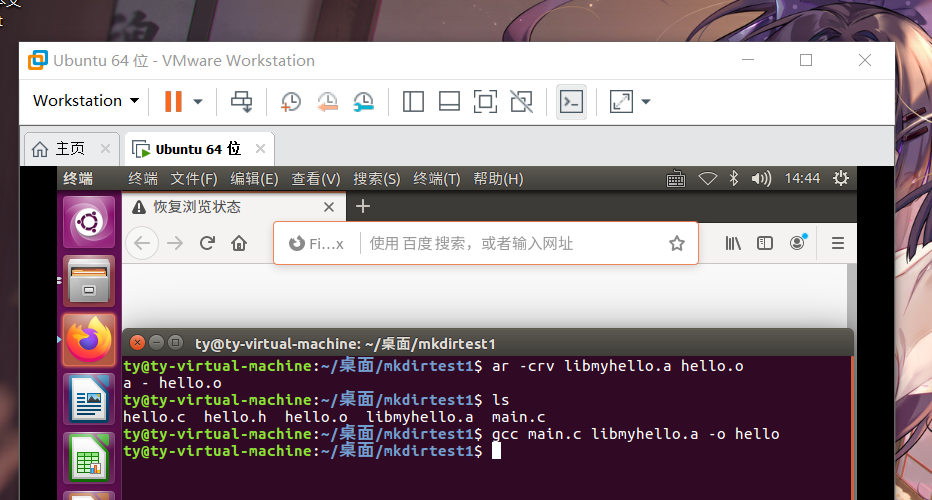The height and width of the screenshot is (500, 932).
Task: Open Ubuntu Dash search launcher
Action: (89, 222)
